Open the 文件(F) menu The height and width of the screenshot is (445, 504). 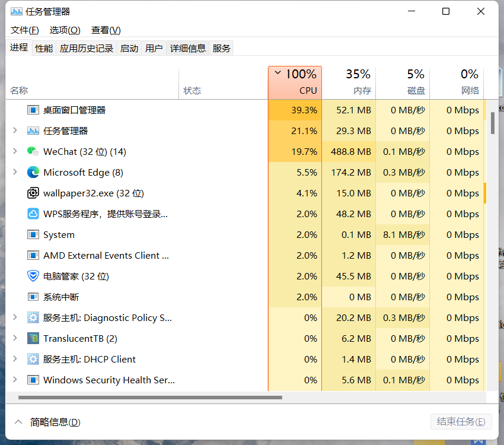(25, 30)
